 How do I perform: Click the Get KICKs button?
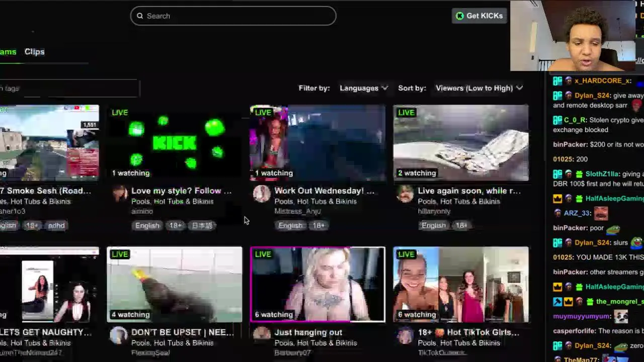[x=479, y=16]
